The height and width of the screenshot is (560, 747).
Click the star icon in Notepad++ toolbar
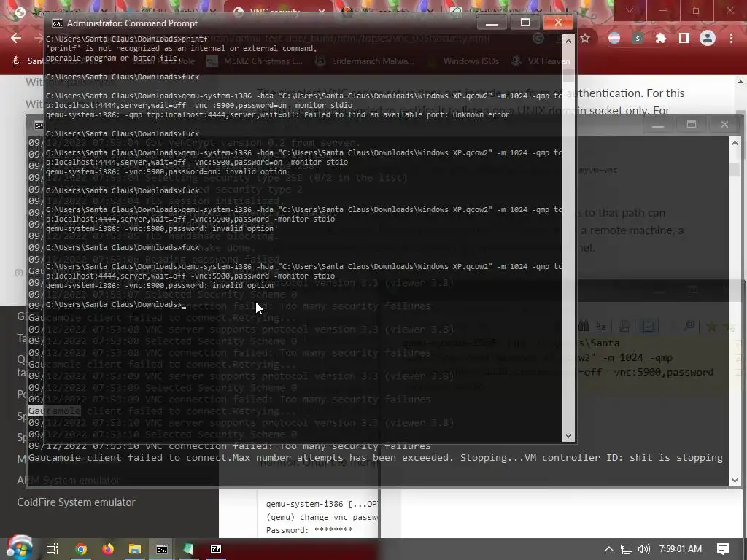click(x=712, y=327)
